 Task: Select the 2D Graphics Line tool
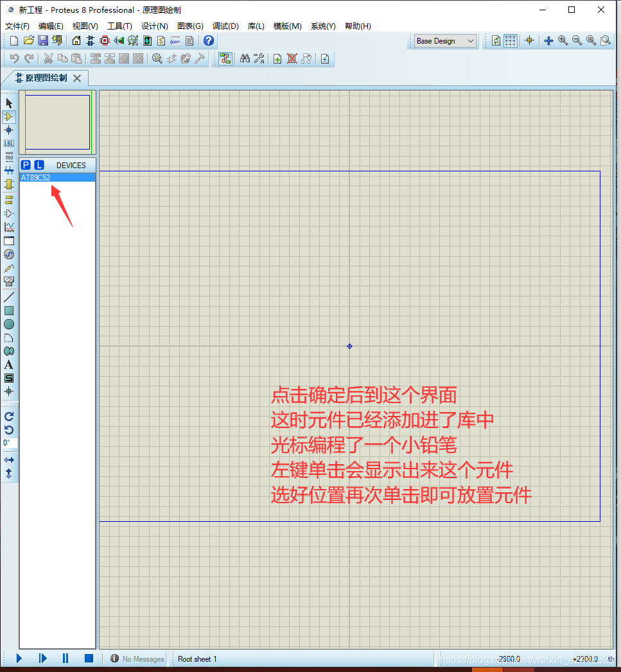pyautogui.click(x=9, y=297)
